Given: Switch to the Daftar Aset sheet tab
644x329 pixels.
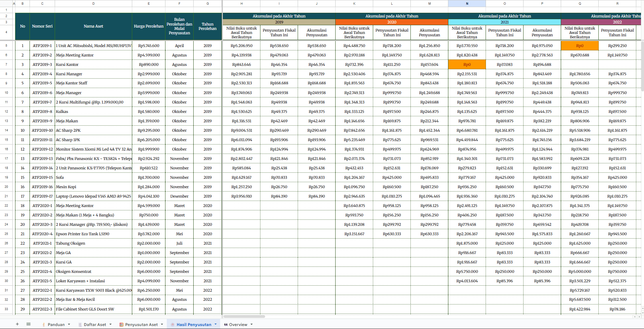Looking at the screenshot, I should tap(95, 325).
